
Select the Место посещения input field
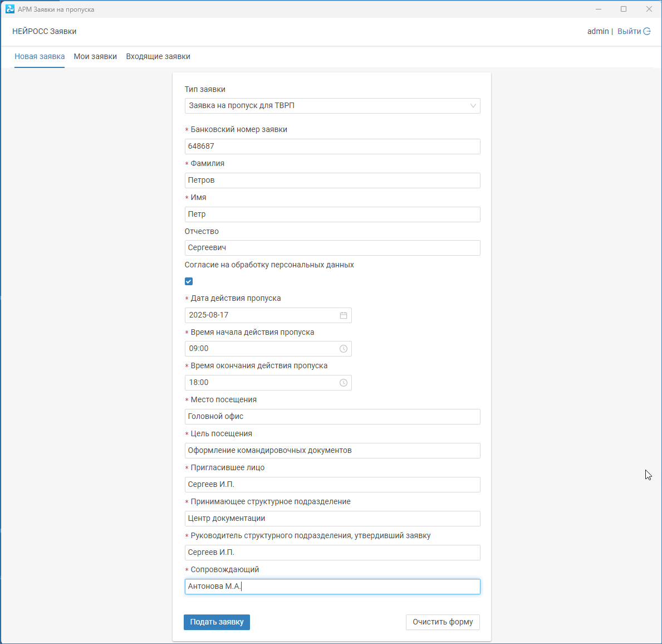(332, 417)
